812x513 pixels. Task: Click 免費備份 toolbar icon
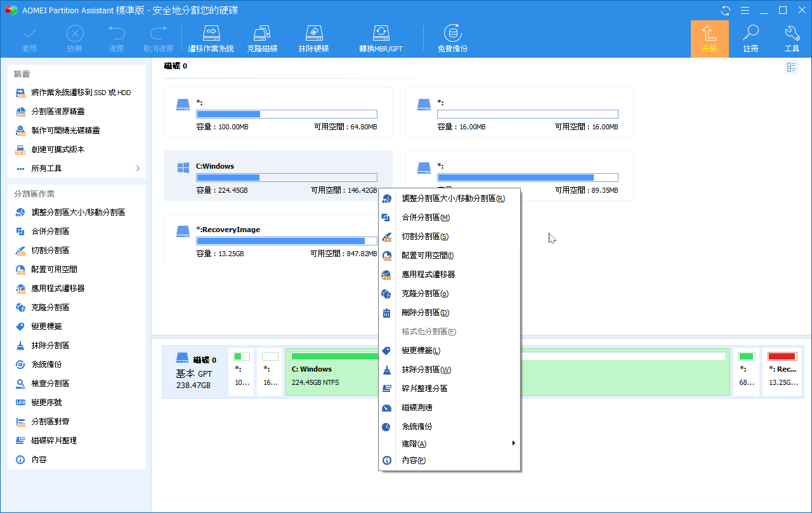click(x=452, y=39)
